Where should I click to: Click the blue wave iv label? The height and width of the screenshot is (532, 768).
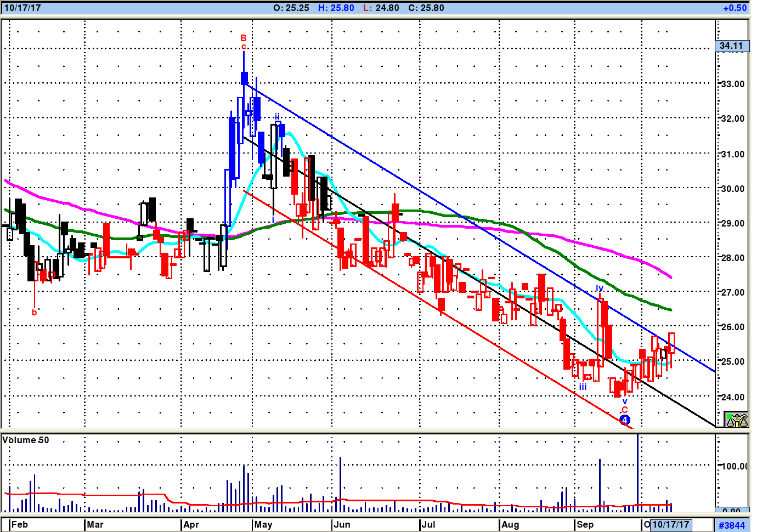click(x=600, y=288)
